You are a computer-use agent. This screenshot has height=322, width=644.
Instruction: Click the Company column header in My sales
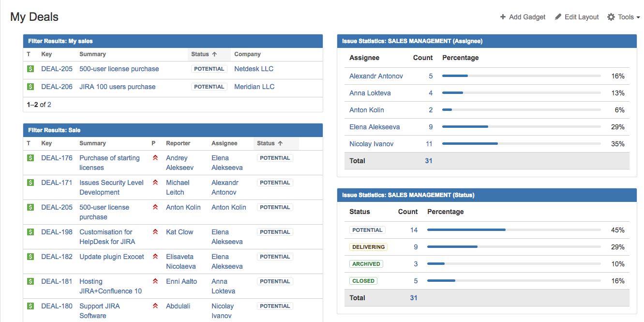click(x=247, y=54)
